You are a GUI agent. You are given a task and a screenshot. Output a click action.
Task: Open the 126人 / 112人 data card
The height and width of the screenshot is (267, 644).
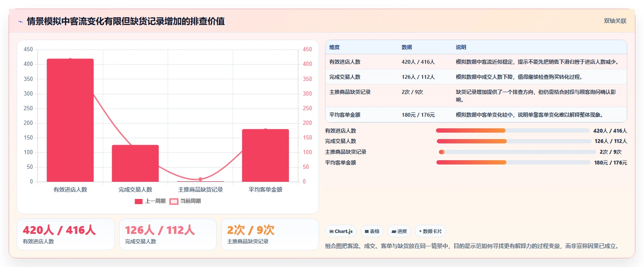[x=168, y=234]
